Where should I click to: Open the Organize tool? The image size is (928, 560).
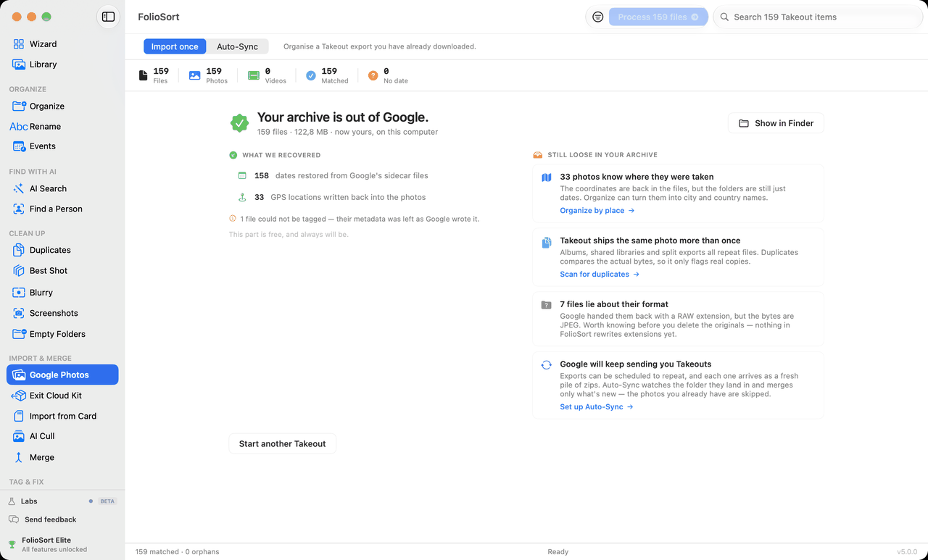(62, 106)
